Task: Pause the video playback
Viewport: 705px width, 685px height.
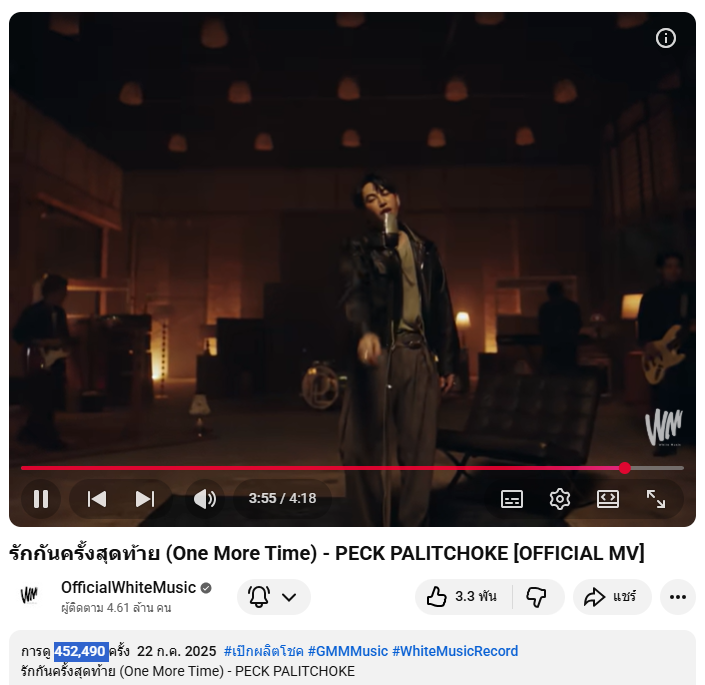Action: pyautogui.click(x=41, y=499)
